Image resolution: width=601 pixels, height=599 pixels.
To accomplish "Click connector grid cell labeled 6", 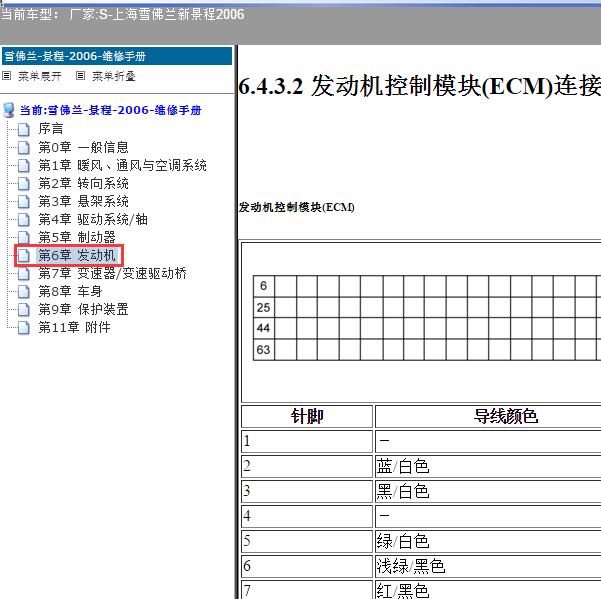I will tap(263, 286).
